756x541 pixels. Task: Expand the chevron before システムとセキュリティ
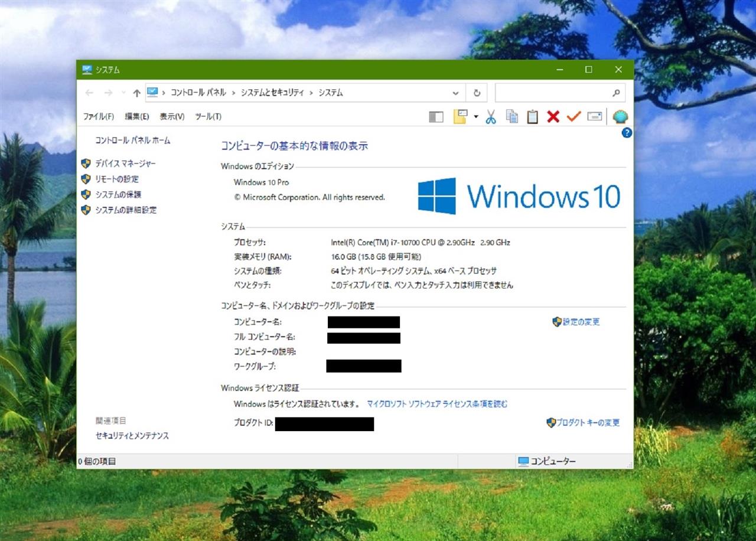234,93
